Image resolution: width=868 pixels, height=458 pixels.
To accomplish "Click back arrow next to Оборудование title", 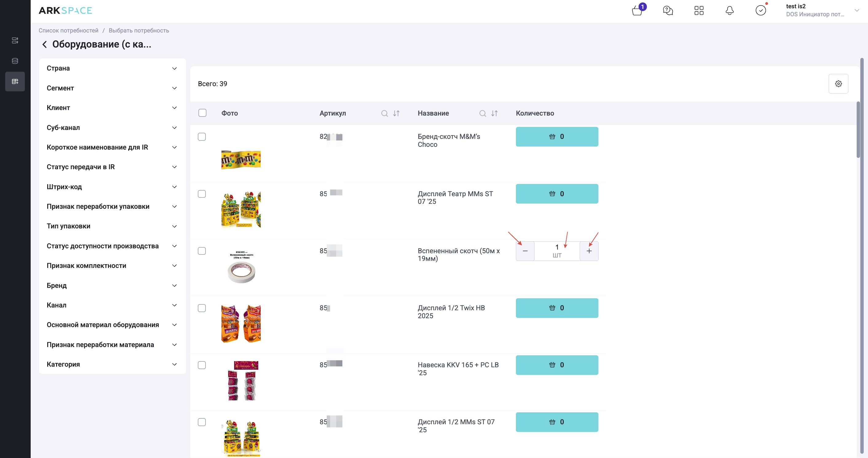I will tap(44, 44).
